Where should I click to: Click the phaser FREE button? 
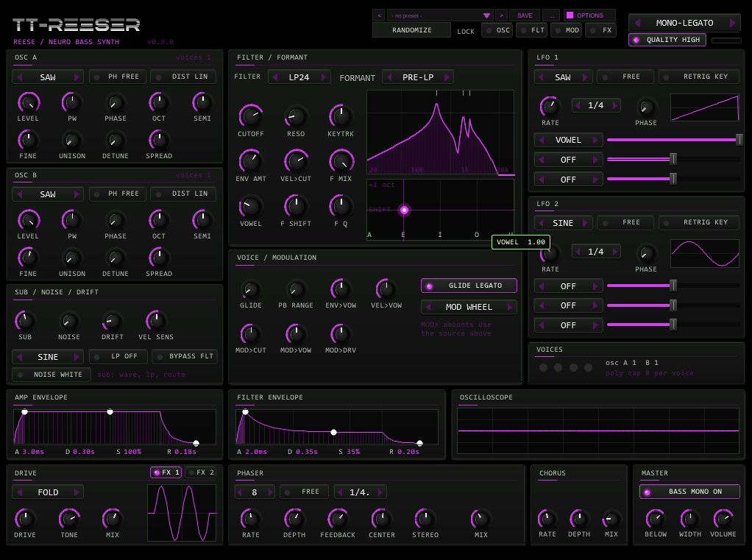click(x=304, y=492)
